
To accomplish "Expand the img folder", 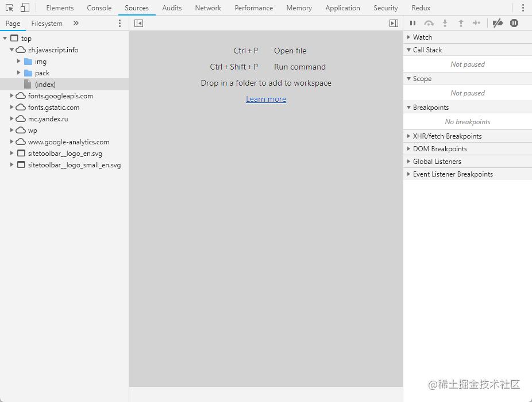I will coord(18,61).
